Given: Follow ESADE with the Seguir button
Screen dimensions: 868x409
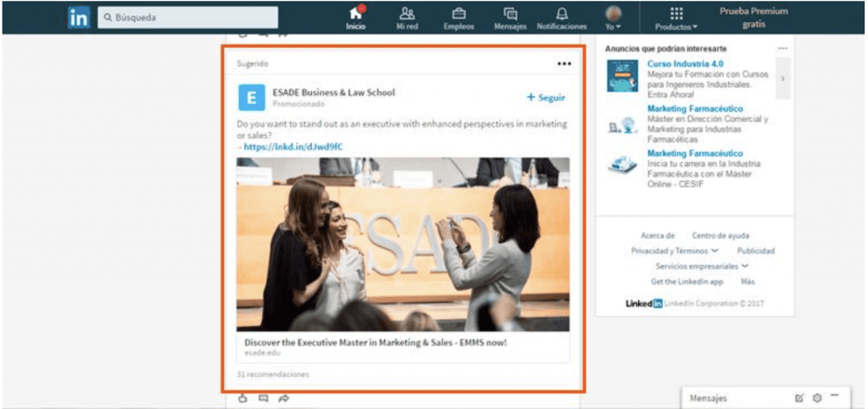Looking at the screenshot, I should (x=546, y=97).
